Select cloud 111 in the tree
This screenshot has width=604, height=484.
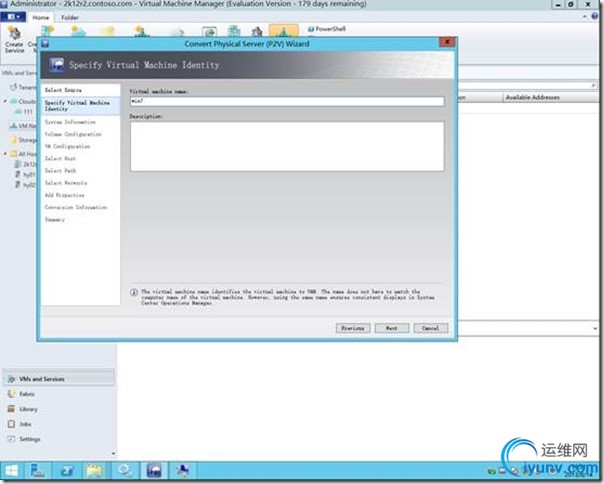click(24, 112)
